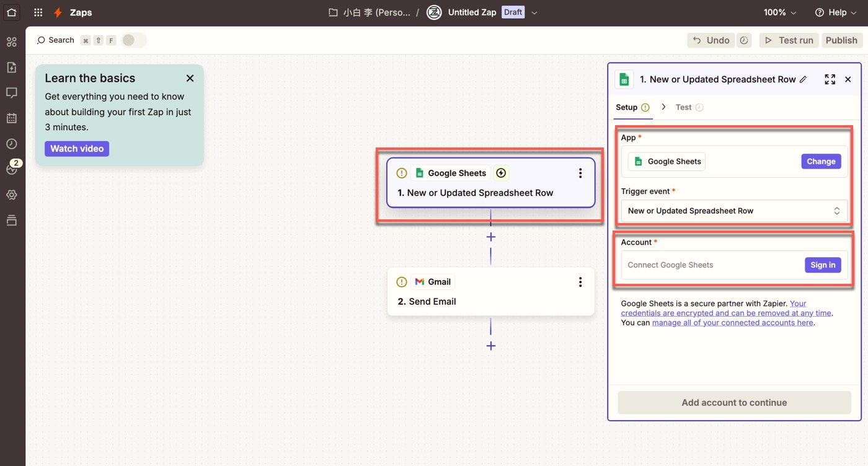Image resolution: width=868 pixels, height=466 pixels.
Task: Click the warning icon on Gmail step
Action: [402, 282]
